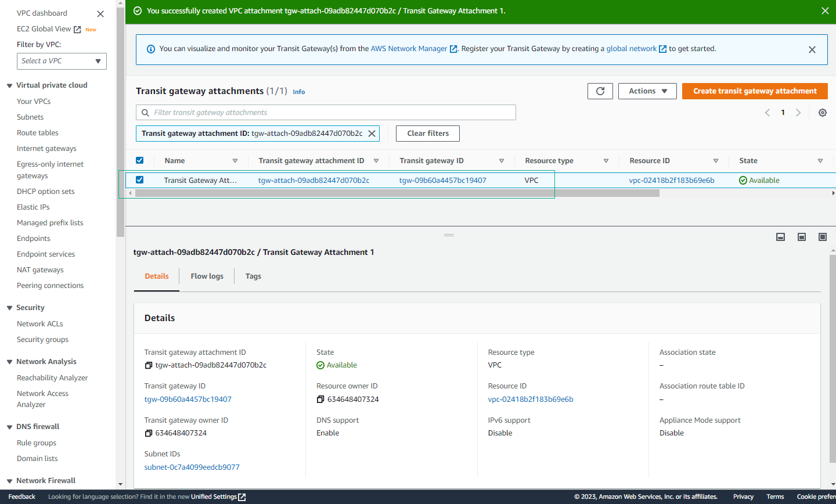Switch to the Tags tab
Screen dimensions: 836x504
[253, 276]
